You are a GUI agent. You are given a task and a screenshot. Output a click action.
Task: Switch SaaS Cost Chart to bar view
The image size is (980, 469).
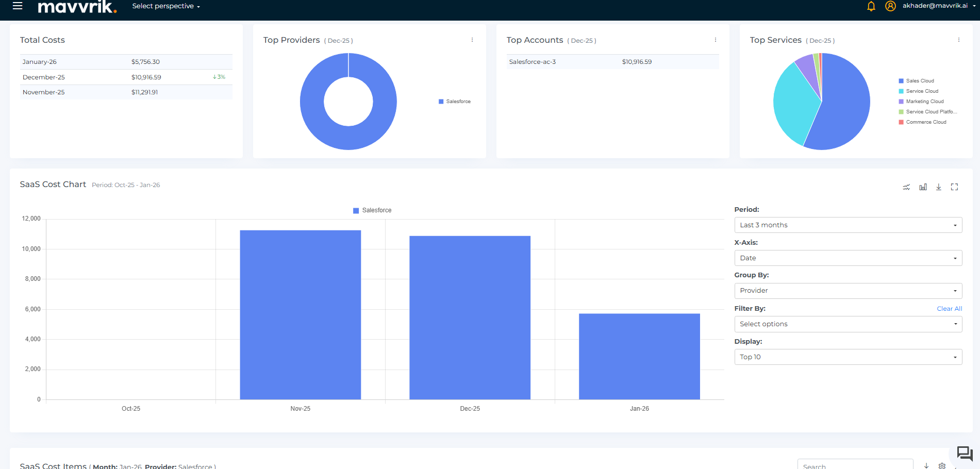click(923, 187)
